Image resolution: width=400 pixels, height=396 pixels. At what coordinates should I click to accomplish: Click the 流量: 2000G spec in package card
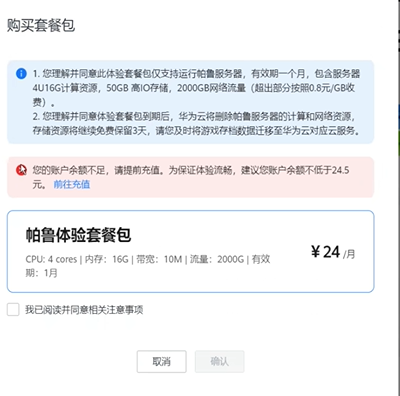(x=217, y=259)
